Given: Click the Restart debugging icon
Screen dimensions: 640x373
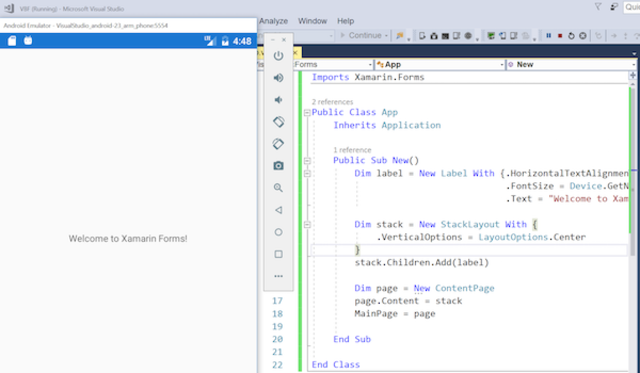Looking at the screenshot, I should coord(571,36).
